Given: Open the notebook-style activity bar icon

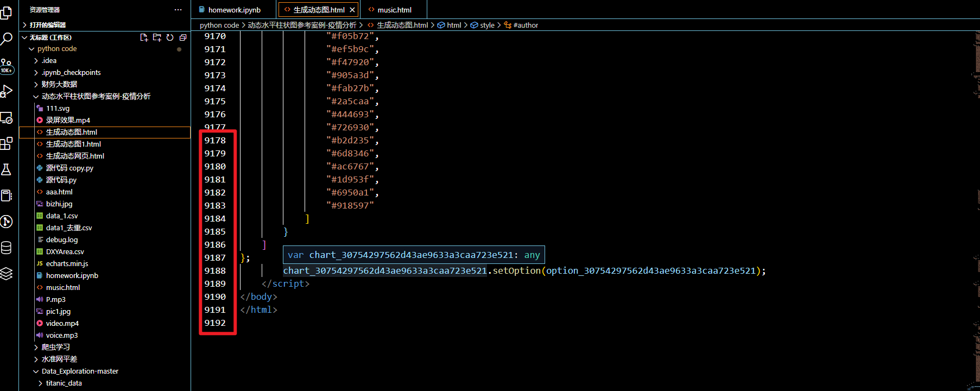Looking at the screenshot, I should coord(7,195).
